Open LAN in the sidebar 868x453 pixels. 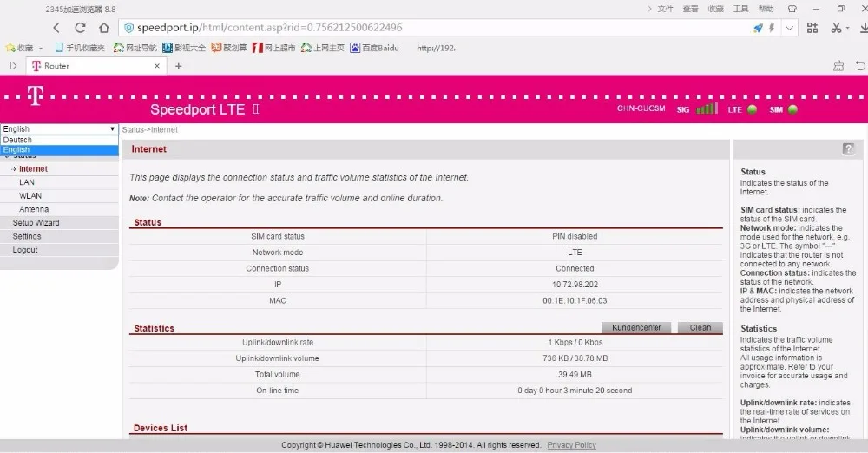tap(27, 182)
